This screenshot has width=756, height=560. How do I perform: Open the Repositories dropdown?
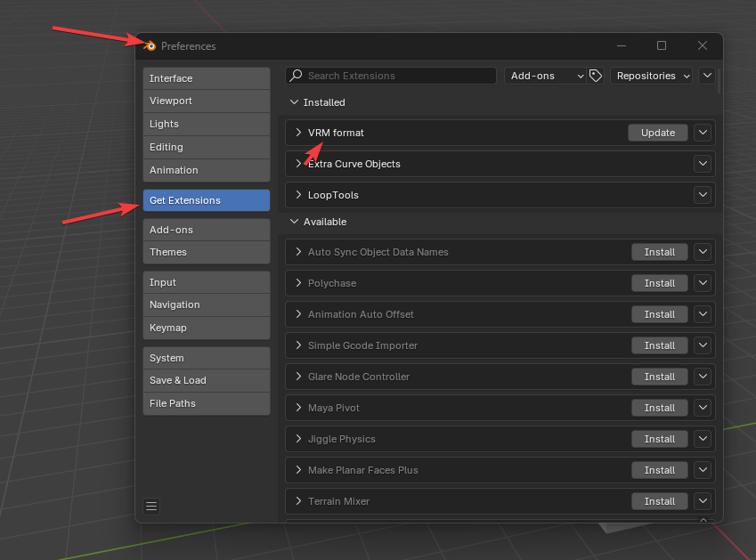coord(653,77)
